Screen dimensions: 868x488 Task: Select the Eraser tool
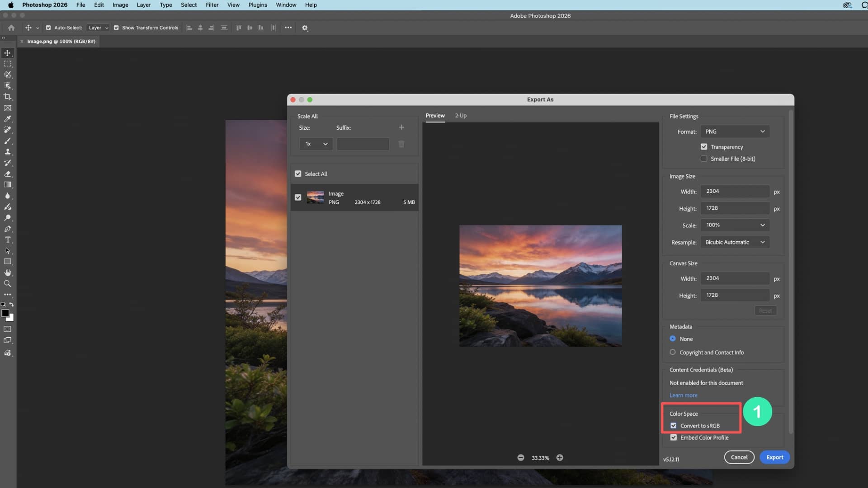coord(8,174)
